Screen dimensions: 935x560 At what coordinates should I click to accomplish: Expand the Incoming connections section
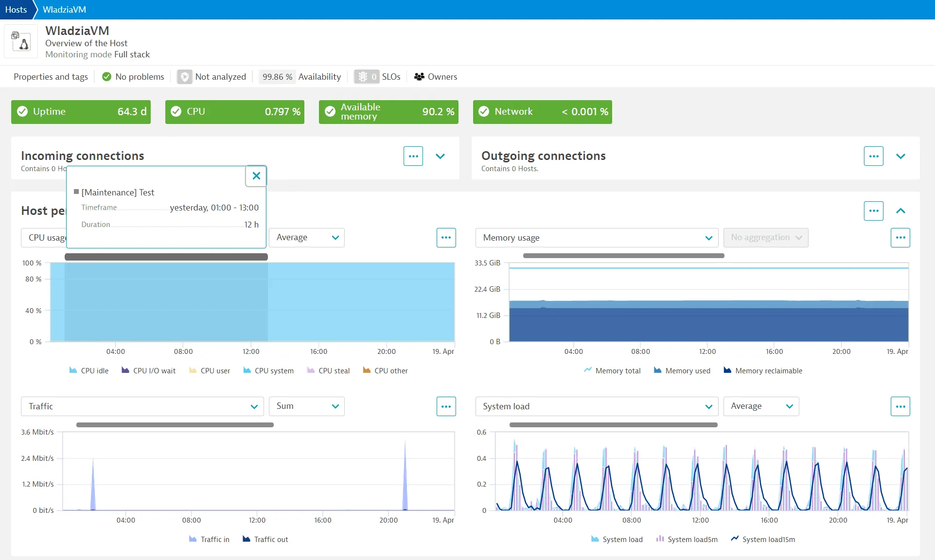point(440,156)
